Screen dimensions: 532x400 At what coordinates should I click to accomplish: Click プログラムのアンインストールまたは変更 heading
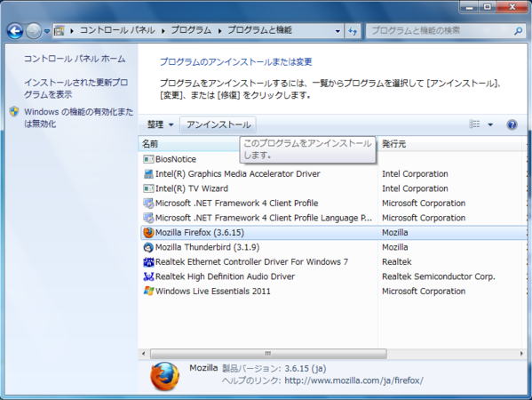pyautogui.click(x=236, y=62)
